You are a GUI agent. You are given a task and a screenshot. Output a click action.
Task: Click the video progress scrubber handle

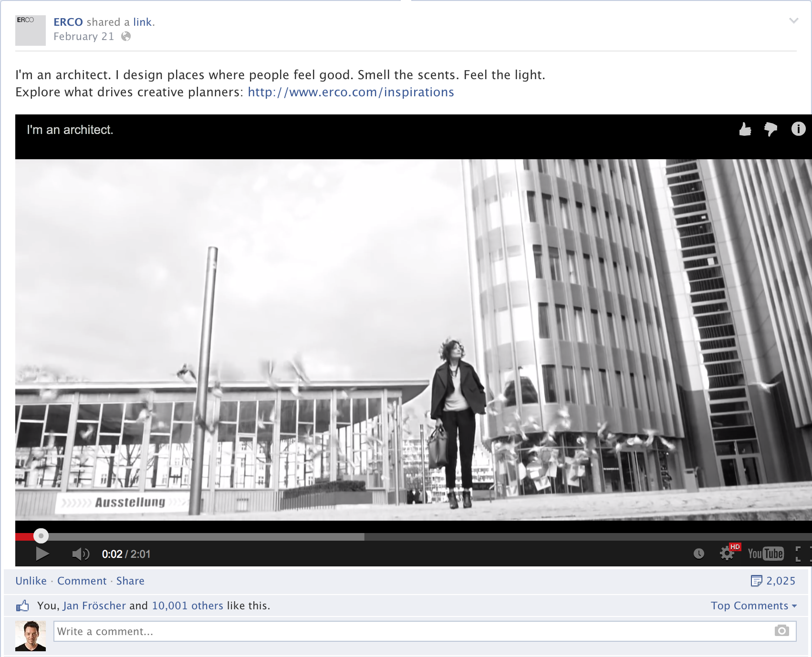(41, 536)
